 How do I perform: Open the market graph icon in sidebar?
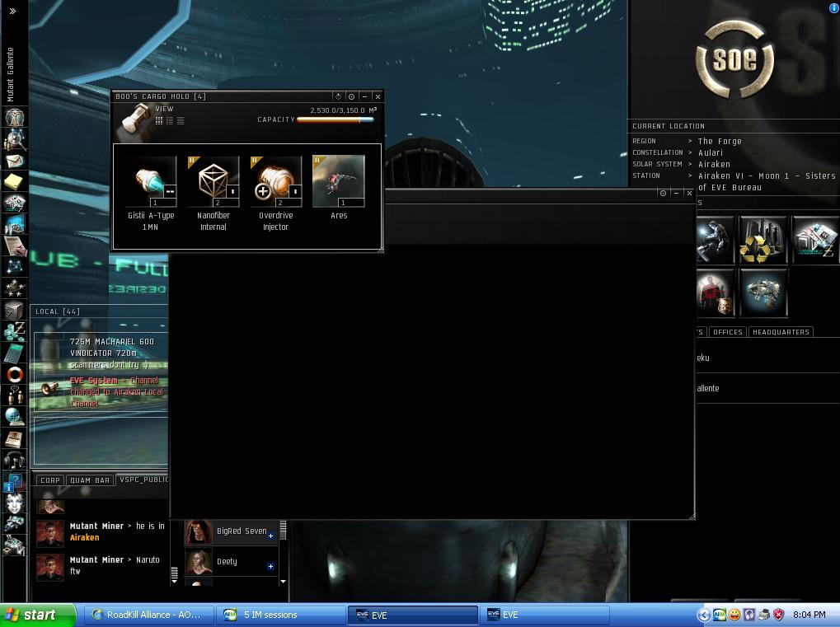(15, 225)
